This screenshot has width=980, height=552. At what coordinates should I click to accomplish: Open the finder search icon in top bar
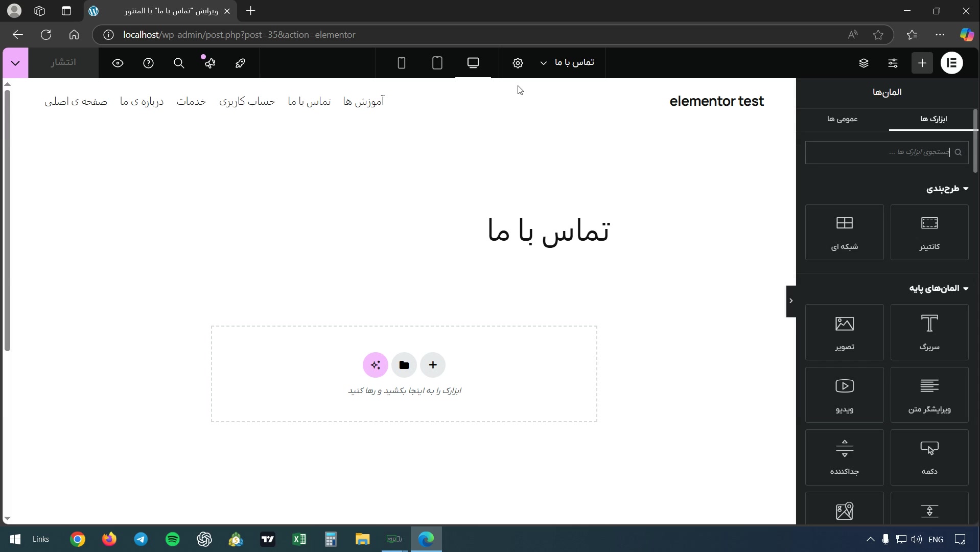point(179,63)
